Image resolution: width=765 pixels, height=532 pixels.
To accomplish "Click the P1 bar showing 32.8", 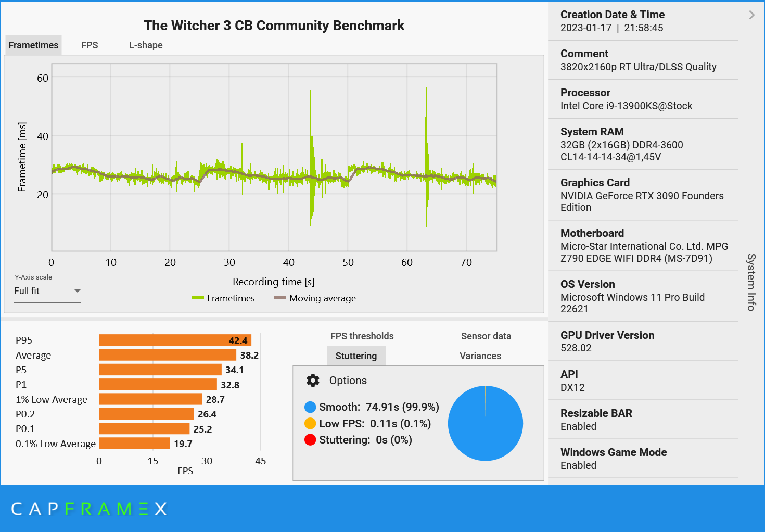I will [x=158, y=385].
